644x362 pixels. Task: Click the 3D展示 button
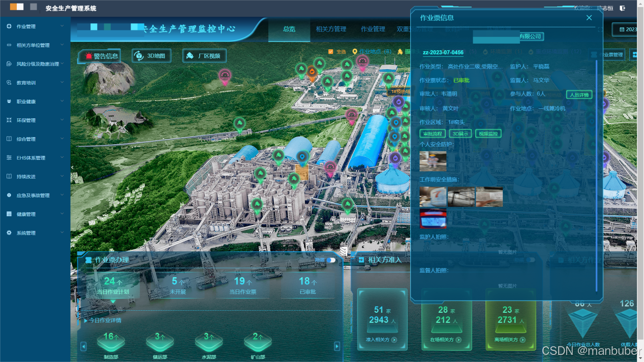461,134
